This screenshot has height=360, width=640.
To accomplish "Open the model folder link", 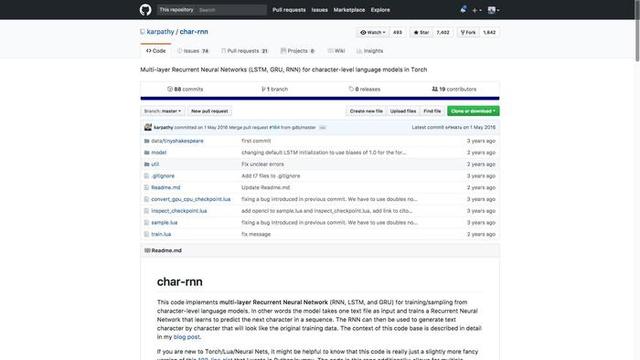I will 159,153.
